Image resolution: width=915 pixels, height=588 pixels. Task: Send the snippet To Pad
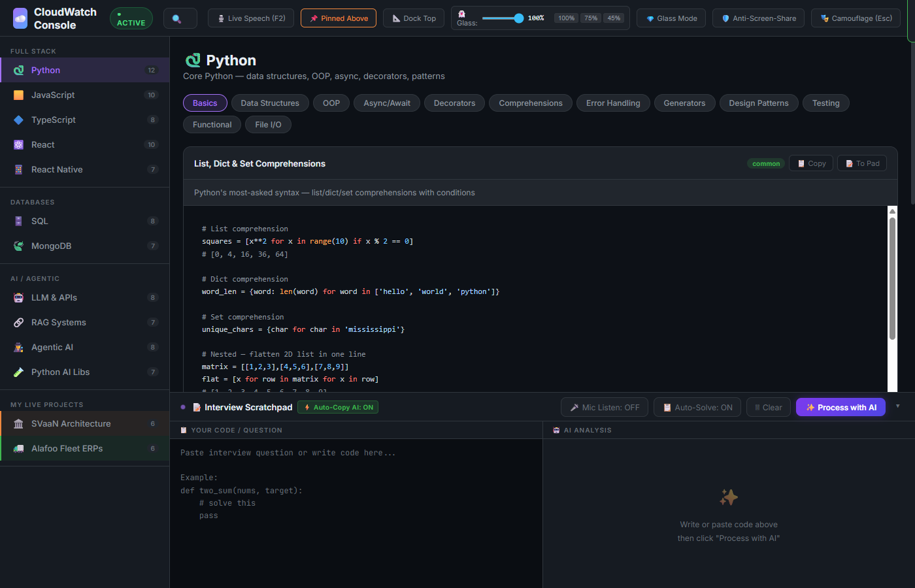coord(862,163)
